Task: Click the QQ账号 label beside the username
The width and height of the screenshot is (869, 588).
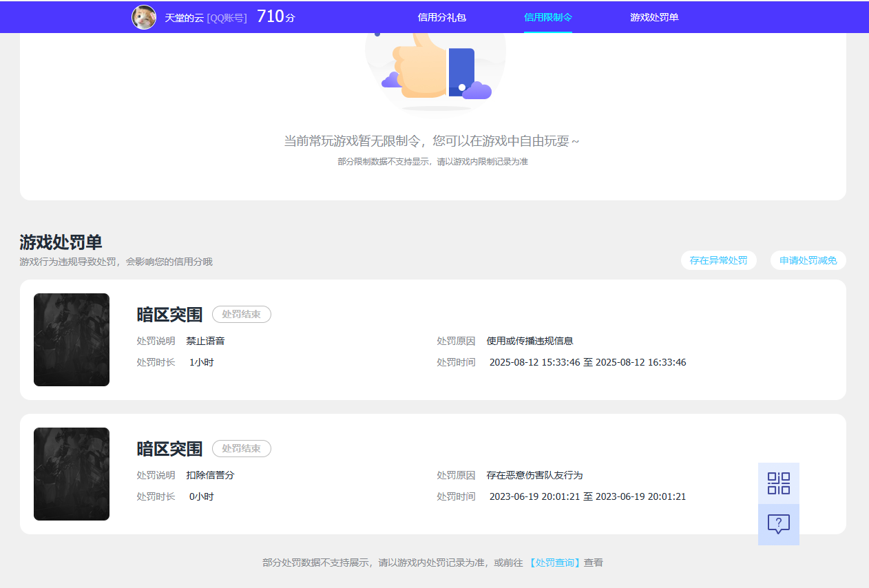Action: [x=227, y=18]
